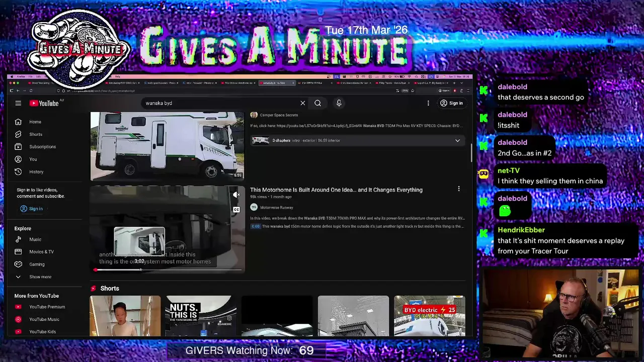This screenshot has height=362, width=644.
Task: Open options menu for Motorhome video
Action: coord(458,189)
